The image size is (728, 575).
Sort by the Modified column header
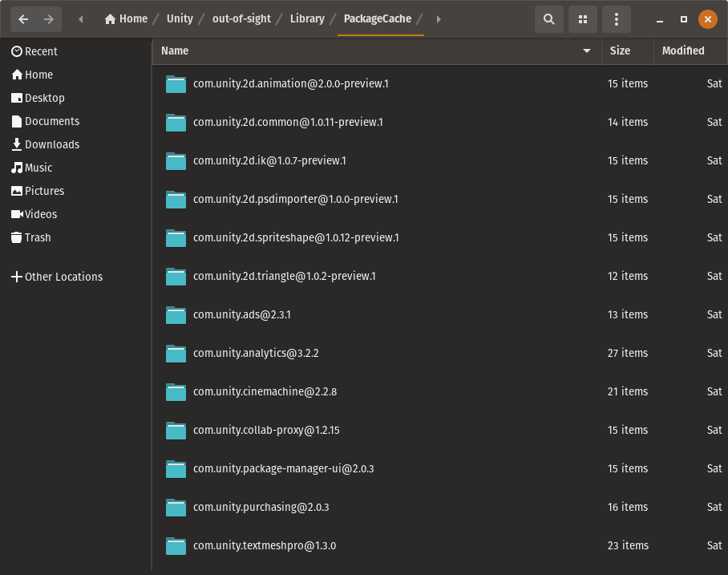[683, 51]
